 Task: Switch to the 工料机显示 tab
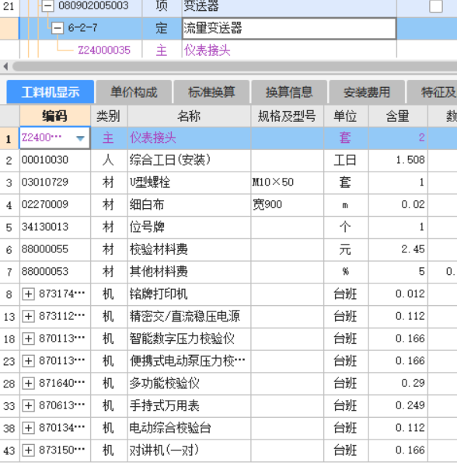(x=51, y=92)
